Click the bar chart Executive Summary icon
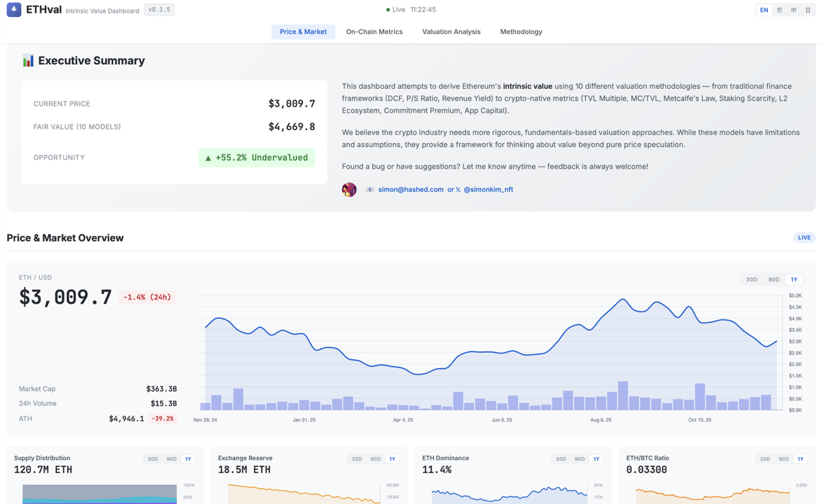This screenshot has width=822, height=504. (x=28, y=61)
